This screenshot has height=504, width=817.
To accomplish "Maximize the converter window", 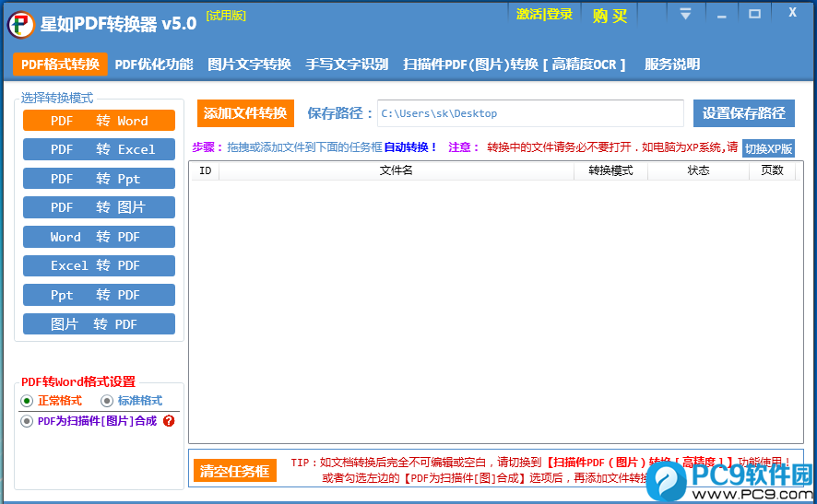I will 754,14.
